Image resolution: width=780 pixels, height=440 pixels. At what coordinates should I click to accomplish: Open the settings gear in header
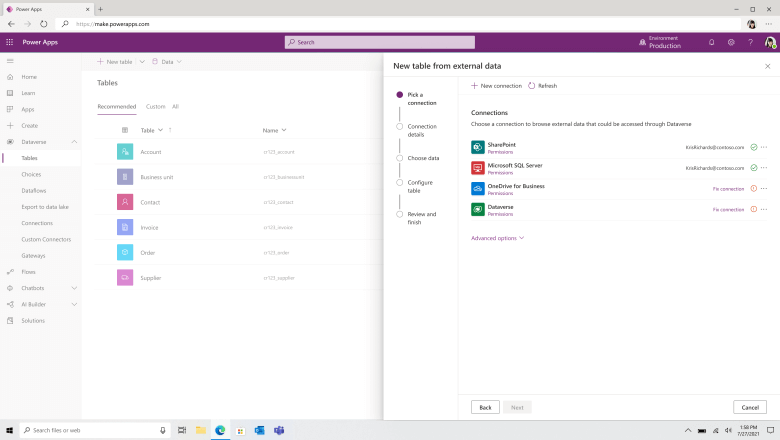pyautogui.click(x=731, y=42)
